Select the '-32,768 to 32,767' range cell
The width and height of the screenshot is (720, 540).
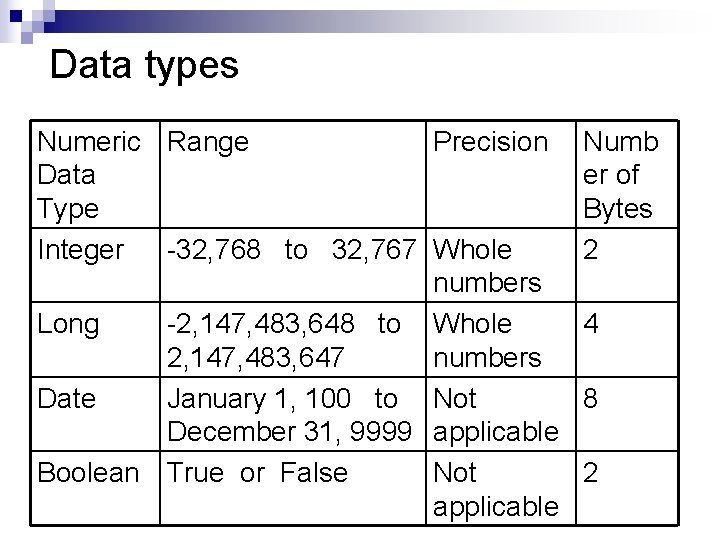pyautogui.click(x=293, y=265)
